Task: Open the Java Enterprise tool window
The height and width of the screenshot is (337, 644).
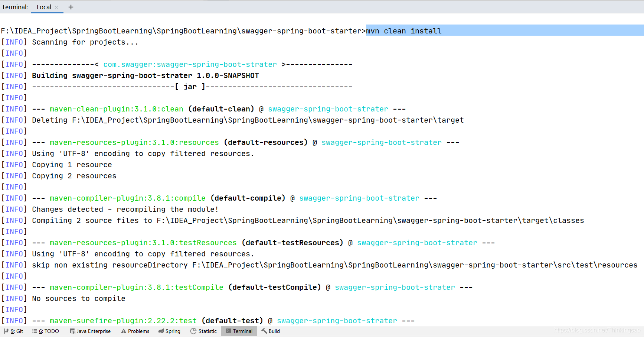Action: [x=90, y=331]
